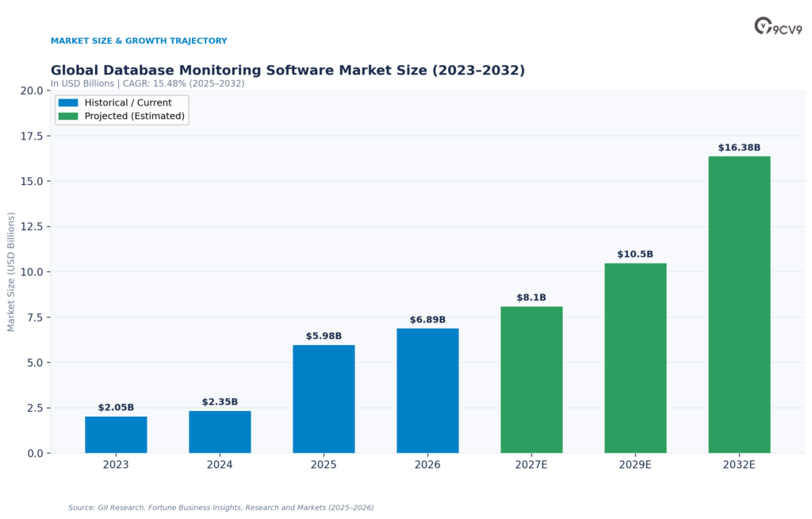
Task: Click the 12.5 y-axis tick label
Action: (x=32, y=227)
